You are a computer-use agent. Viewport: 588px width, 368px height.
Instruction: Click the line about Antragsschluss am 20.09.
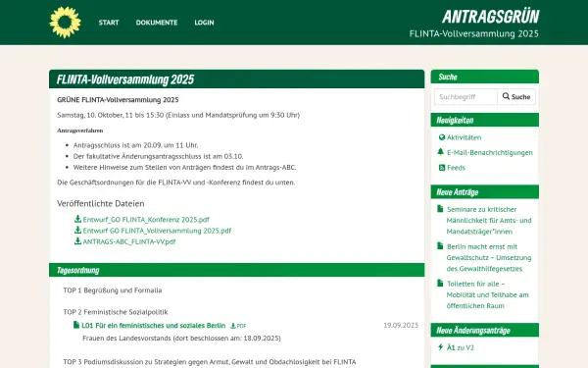136,145
